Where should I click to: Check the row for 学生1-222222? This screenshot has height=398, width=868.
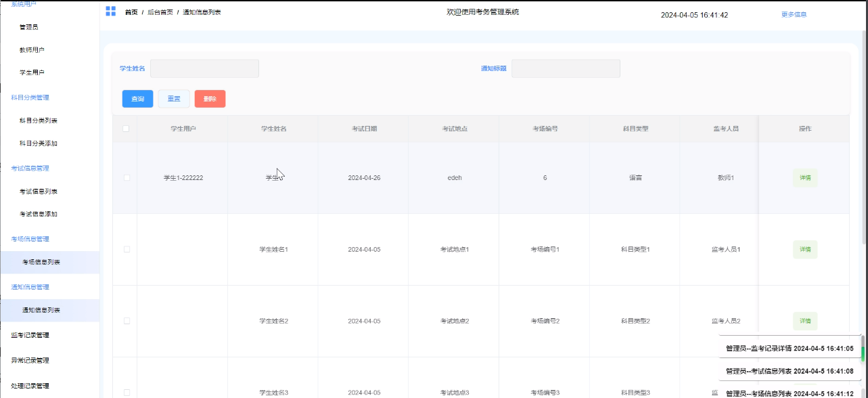coord(127,178)
